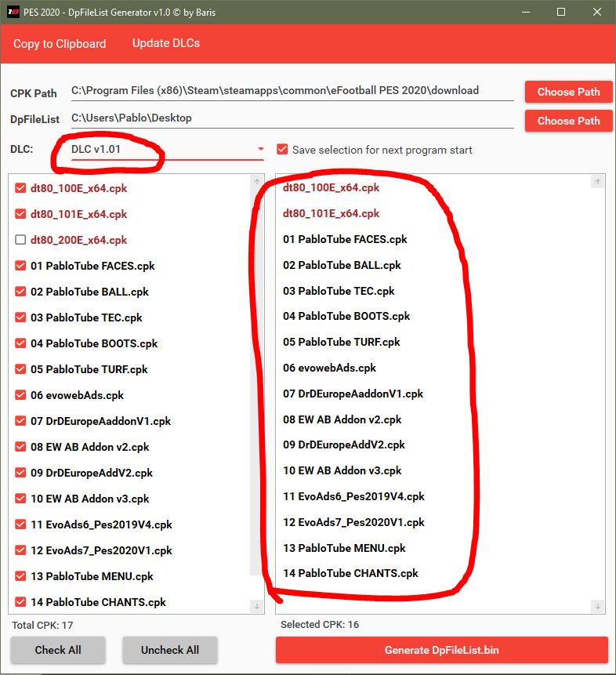
Task: Toggle 07 DrDEuropeAaddonV1.cpk checkbox
Action: coord(20,420)
